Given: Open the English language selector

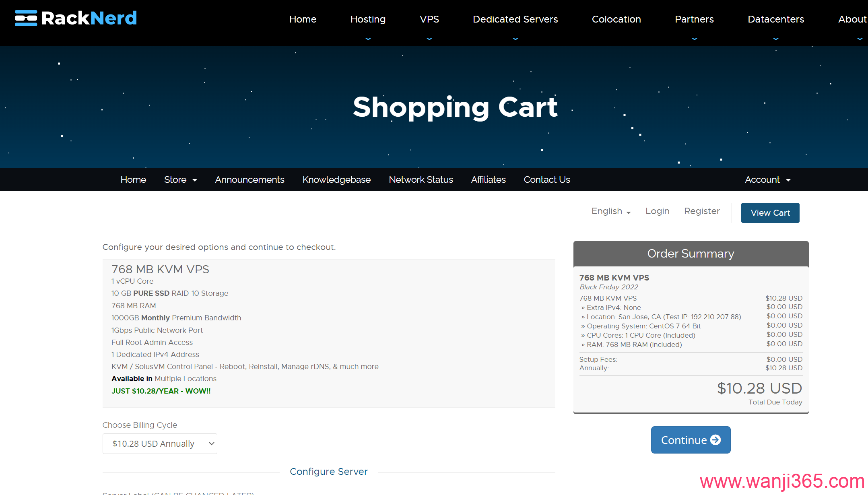Looking at the screenshot, I should [611, 211].
